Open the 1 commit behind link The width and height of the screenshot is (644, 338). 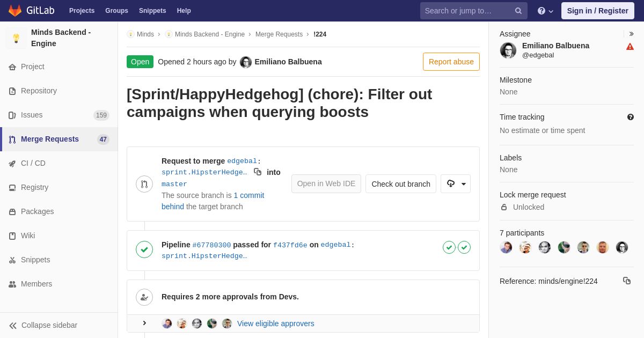coord(213,201)
